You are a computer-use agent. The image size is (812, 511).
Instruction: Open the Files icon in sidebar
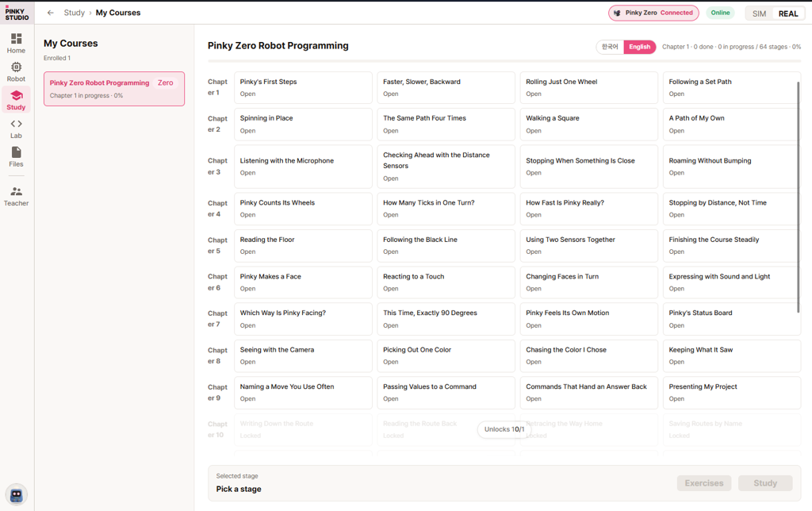pos(16,152)
